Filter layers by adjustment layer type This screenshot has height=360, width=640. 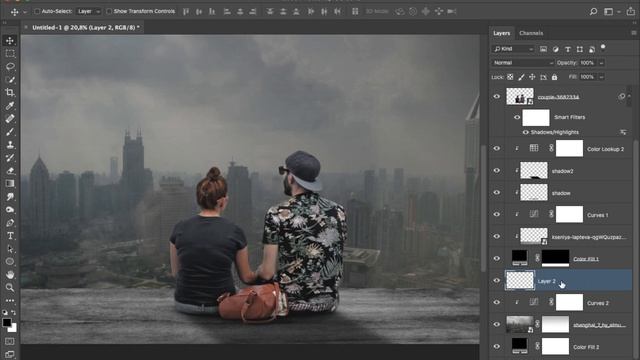click(x=556, y=49)
